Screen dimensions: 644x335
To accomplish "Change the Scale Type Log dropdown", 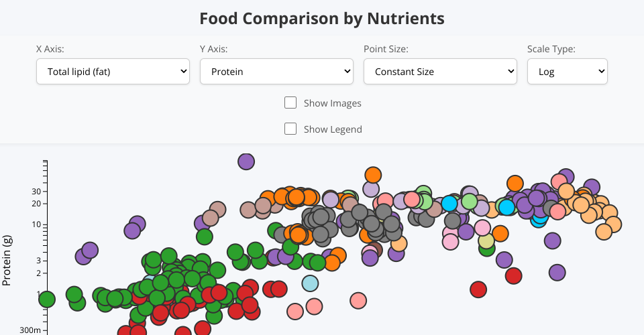I will coord(567,72).
